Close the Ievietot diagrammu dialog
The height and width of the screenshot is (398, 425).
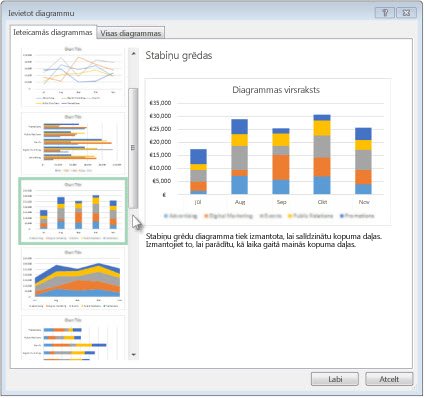click(x=406, y=13)
